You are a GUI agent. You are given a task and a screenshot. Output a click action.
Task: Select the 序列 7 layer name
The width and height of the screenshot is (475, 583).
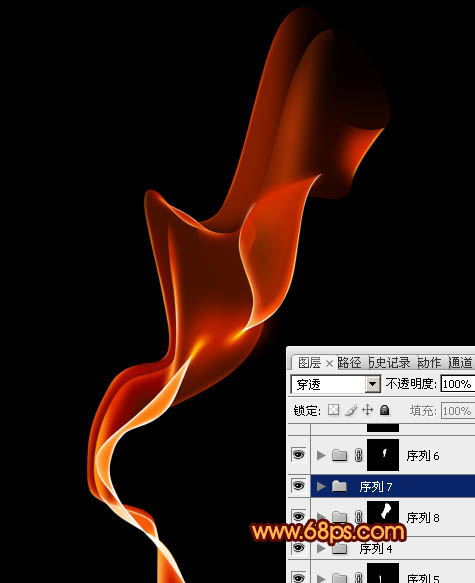(x=376, y=486)
